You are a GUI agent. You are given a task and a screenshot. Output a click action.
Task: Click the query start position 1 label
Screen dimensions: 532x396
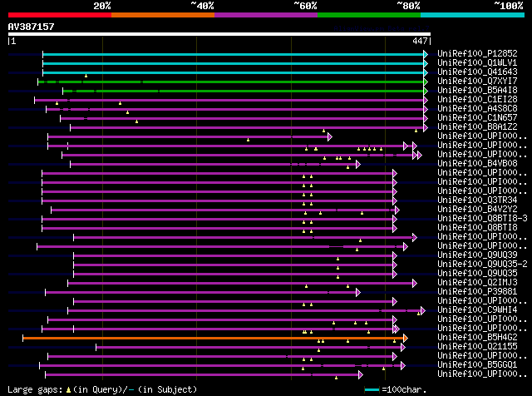[13, 41]
